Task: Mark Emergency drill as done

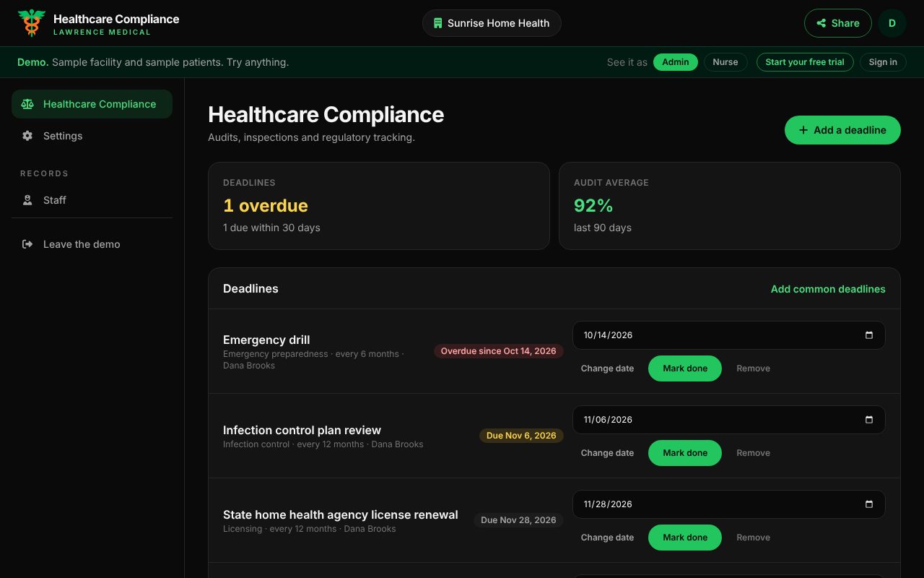Action: [x=685, y=368]
